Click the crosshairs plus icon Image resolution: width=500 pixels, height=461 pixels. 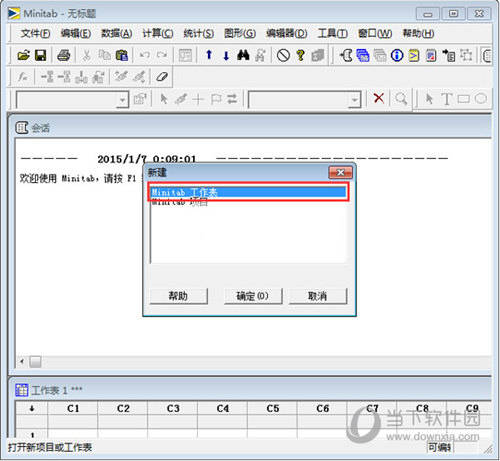(198, 99)
